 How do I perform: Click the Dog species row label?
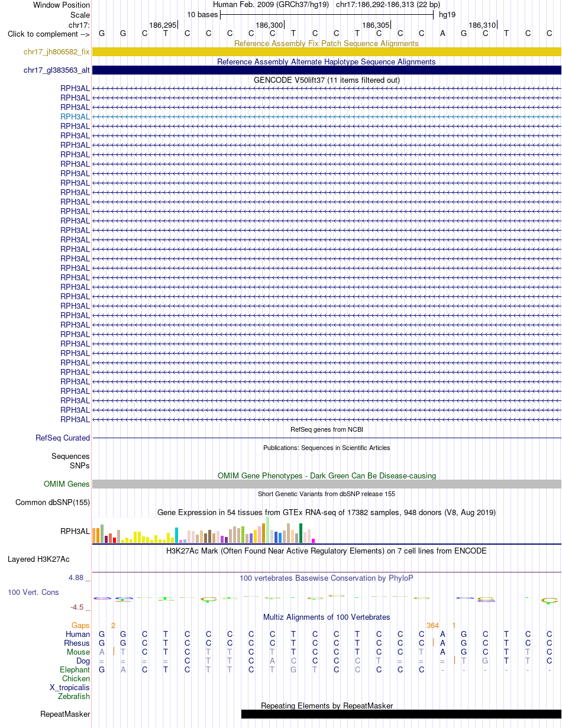point(83,661)
